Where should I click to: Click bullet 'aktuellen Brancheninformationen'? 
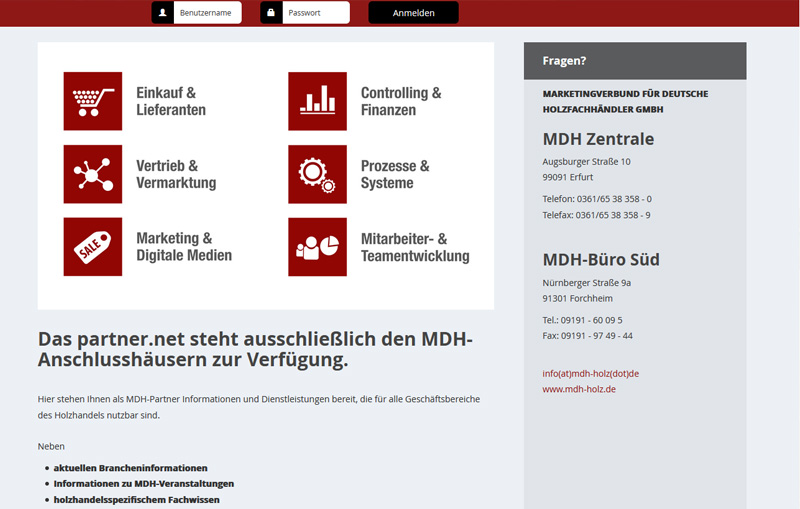(x=130, y=468)
